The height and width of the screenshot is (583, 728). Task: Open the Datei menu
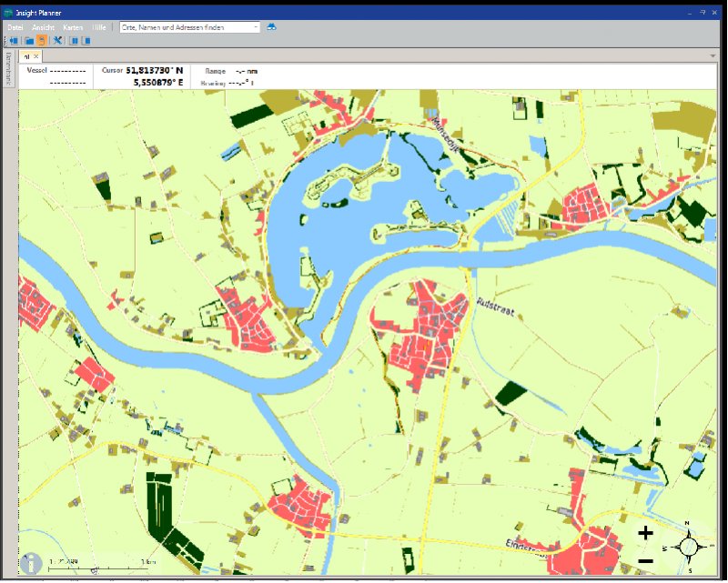tap(15, 27)
